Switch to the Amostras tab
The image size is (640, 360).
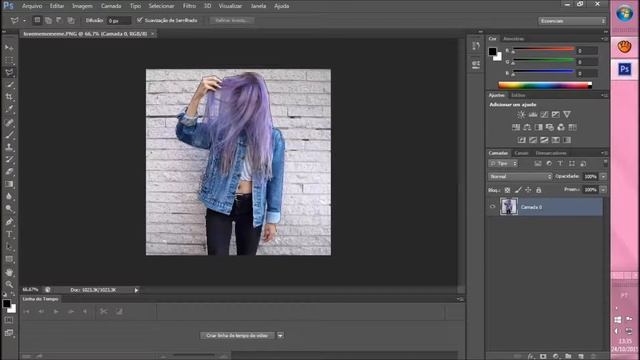(x=513, y=39)
